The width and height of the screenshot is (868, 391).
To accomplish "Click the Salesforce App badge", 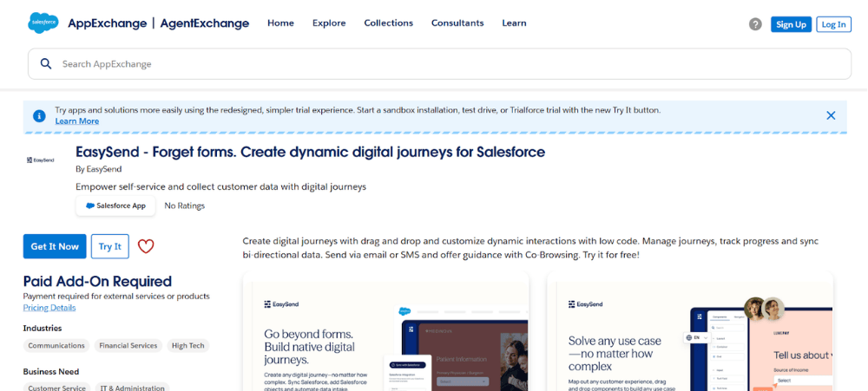I will (115, 205).
